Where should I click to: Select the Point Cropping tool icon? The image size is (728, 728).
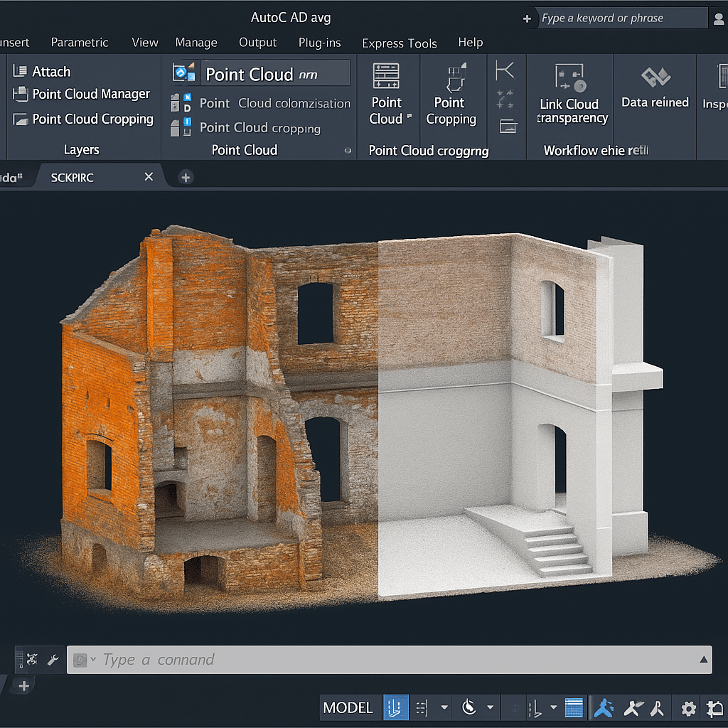451,77
